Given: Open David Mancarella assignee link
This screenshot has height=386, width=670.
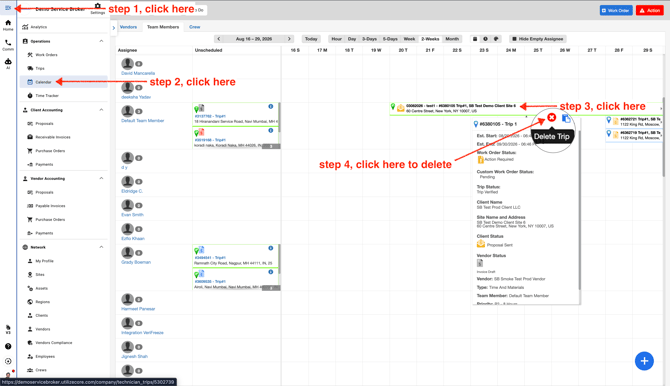Looking at the screenshot, I should pos(138,73).
